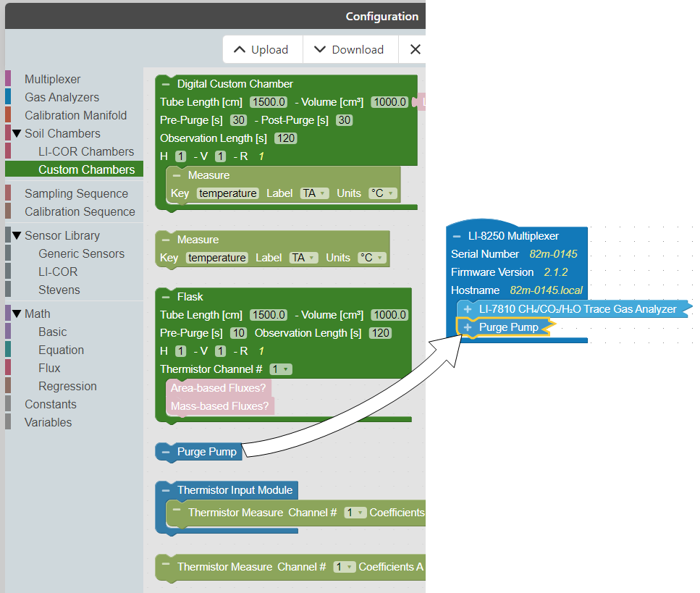This screenshot has height=593, width=700.
Task: Open Label TA dropdown in nested Measure
Action: click(315, 193)
